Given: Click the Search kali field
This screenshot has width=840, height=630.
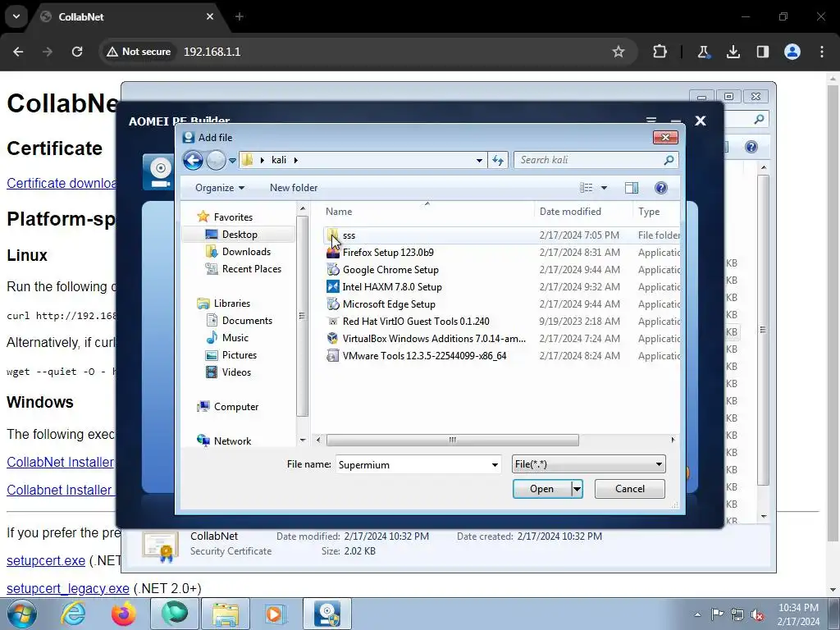Looking at the screenshot, I should coord(596,160).
